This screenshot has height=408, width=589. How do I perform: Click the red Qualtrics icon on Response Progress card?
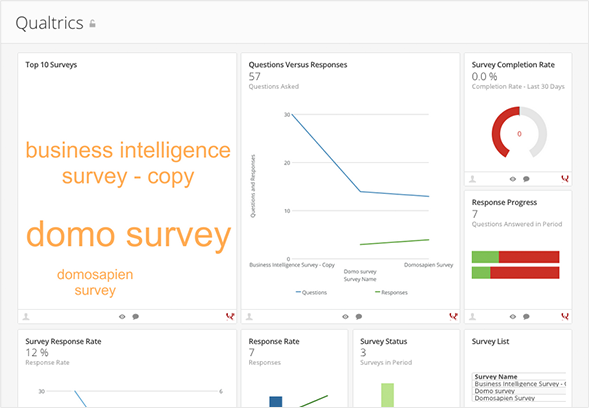click(565, 317)
